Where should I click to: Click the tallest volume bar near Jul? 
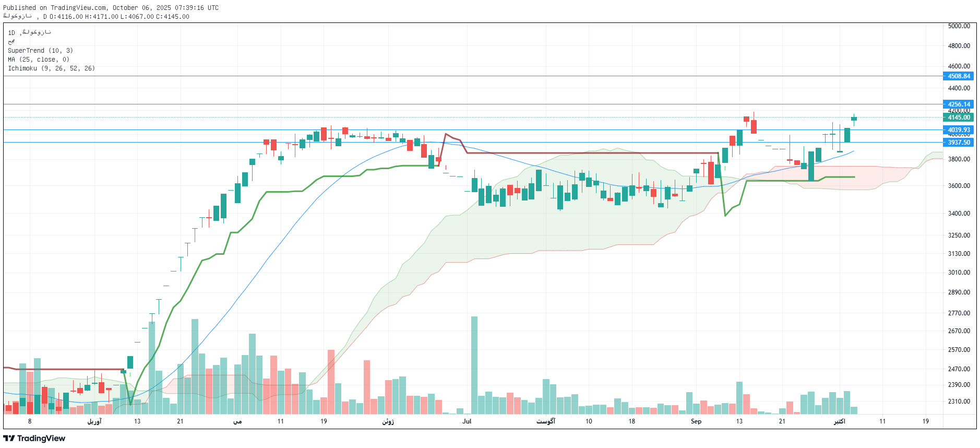pyautogui.click(x=474, y=364)
